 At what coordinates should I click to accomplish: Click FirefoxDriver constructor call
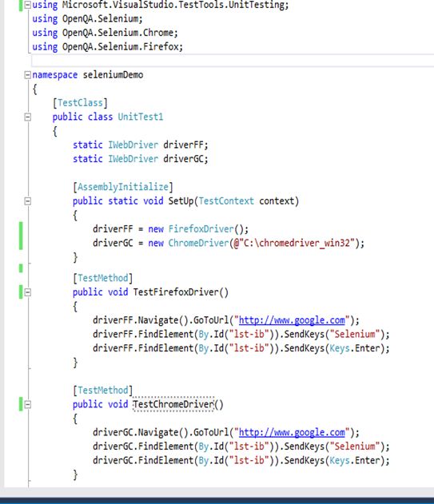point(201,229)
